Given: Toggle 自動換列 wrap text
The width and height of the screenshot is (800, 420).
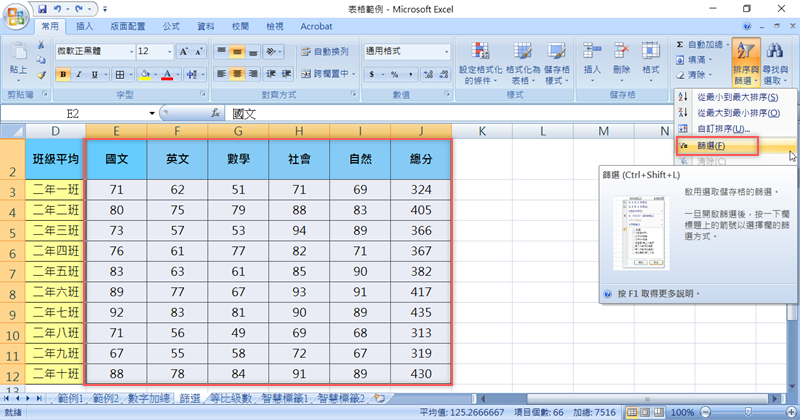Looking at the screenshot, I should [x=325, y=51].
